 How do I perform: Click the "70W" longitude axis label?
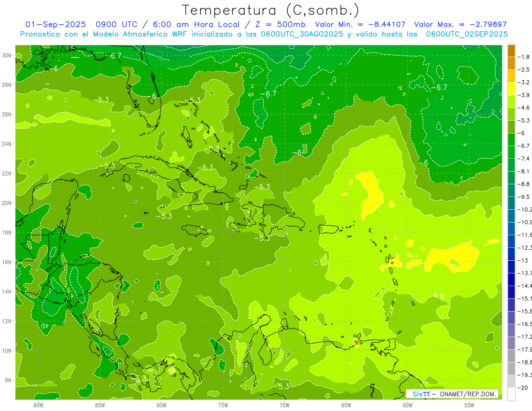[285, 405]
